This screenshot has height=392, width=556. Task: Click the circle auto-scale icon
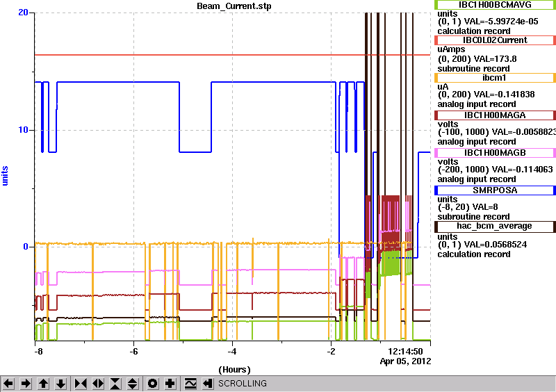pyautogui.click(x=153, y=384)
